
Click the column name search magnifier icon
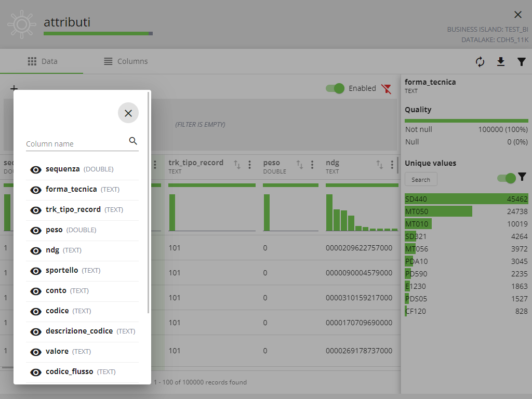tap(133, 141)
